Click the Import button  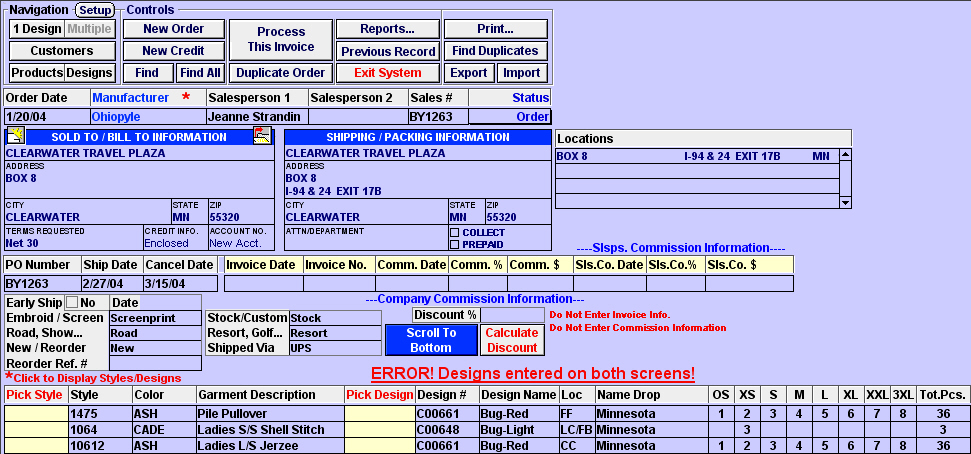pos(522,72)
